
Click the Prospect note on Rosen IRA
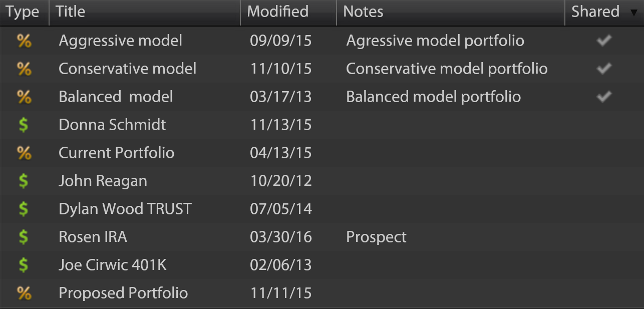tap(377, 237)
